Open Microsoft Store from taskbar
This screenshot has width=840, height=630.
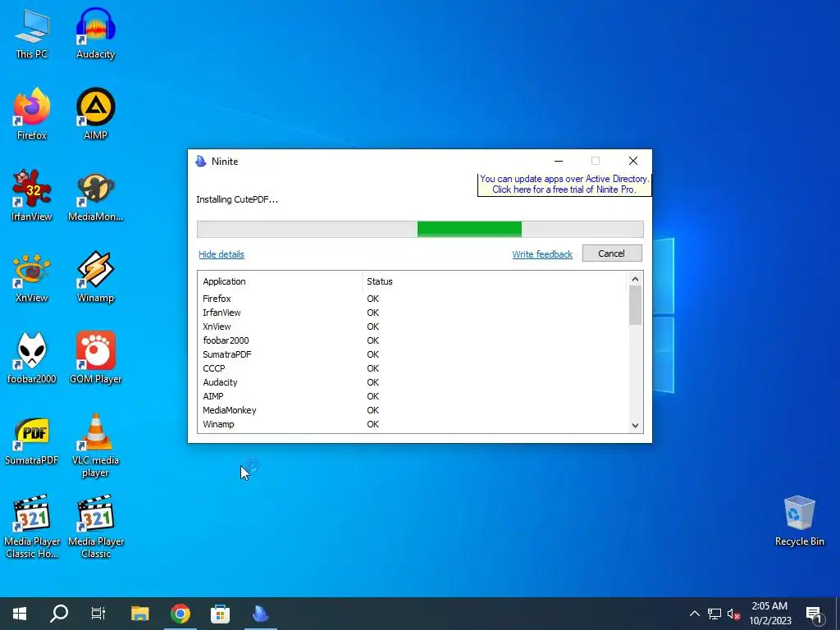coord(220,614)
